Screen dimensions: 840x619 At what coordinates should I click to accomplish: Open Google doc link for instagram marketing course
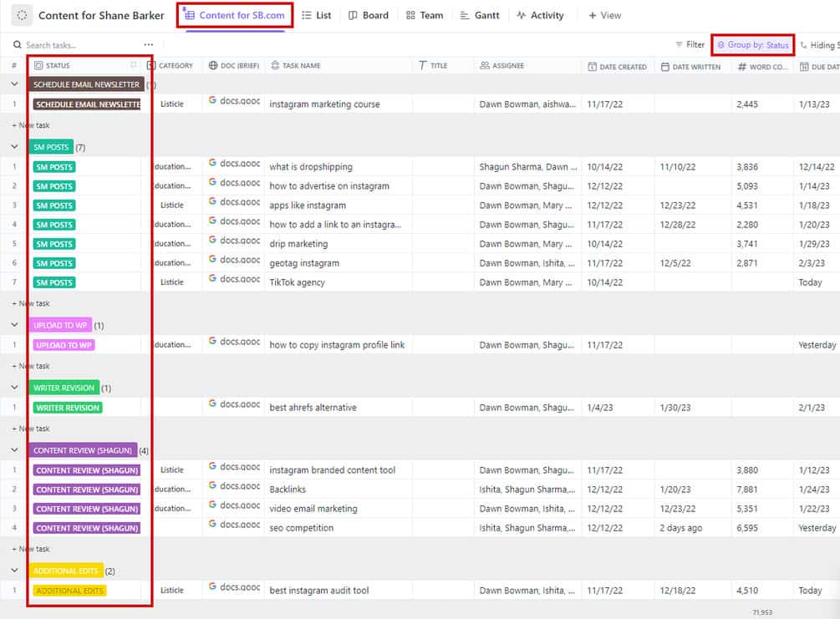[x=234, y=101]
